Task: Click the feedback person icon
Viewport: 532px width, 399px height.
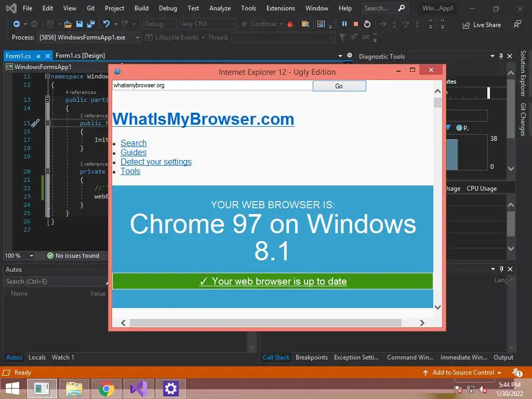Action: tap(517, 24)
